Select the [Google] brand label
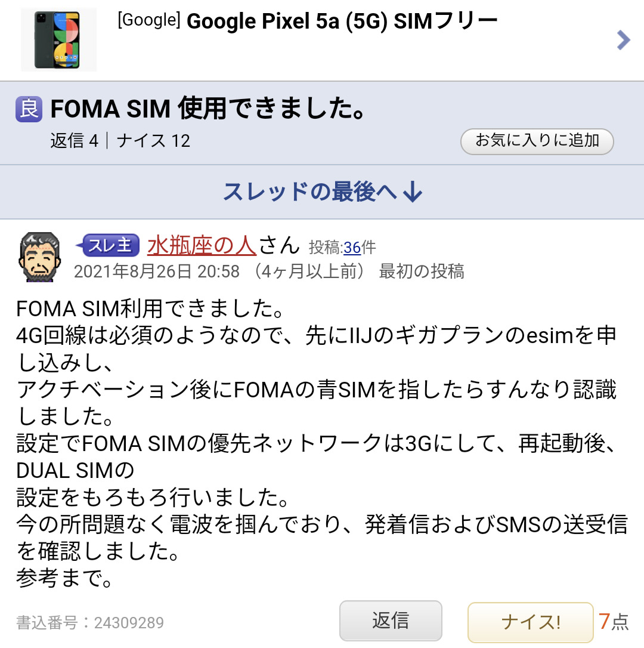The width and height of the screenshot is (644, 648). point(148,20)
